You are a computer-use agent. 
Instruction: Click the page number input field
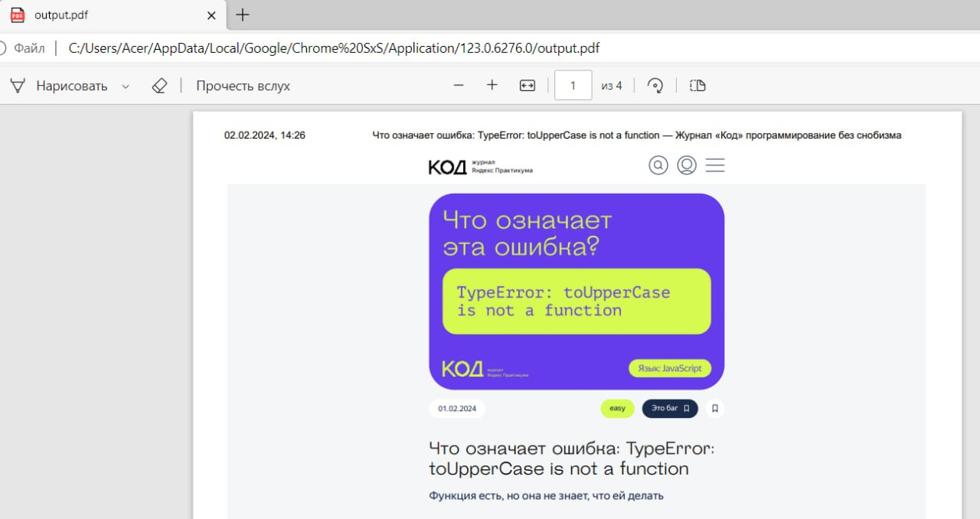click(x=573, y=86)
